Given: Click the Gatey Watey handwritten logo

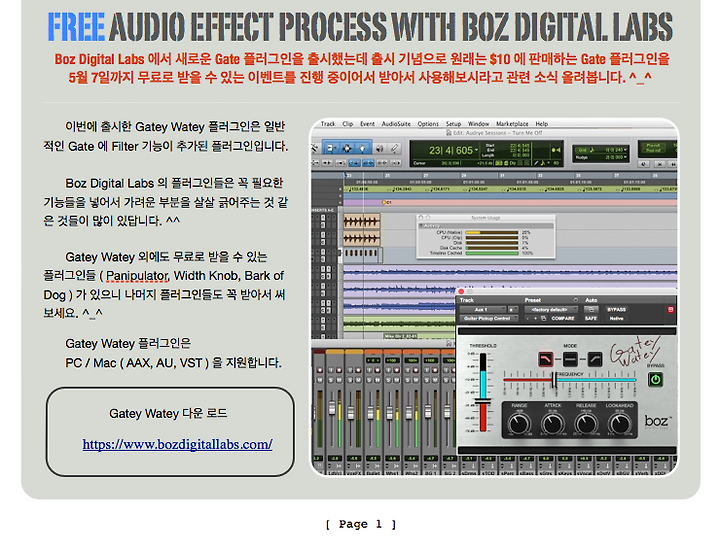Looking at the screenshot, I should click(635, 352).
